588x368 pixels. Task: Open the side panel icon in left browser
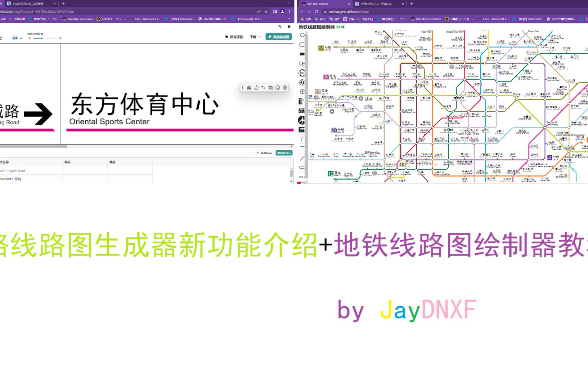pos(275,12)
